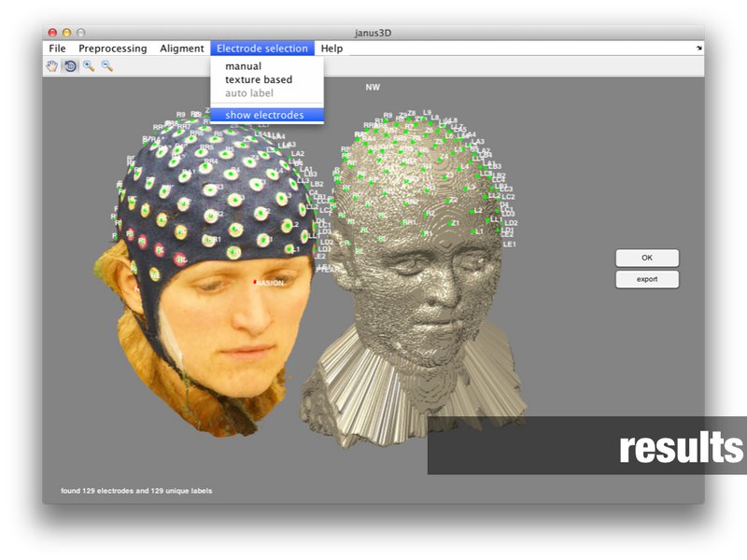Viewport: 747px width, 560px height.
Task: Activate the 3D rotate tool
Action: [70, 66]
